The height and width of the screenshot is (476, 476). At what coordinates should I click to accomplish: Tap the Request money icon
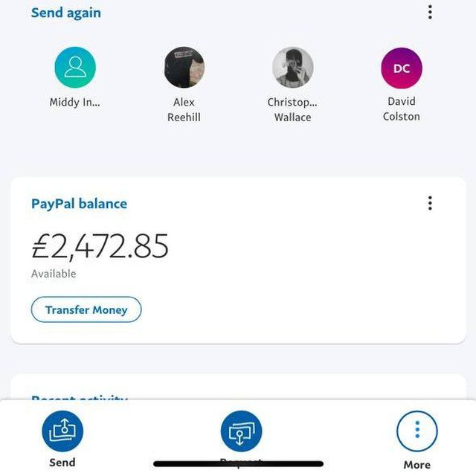pyautogui.click(x=241, y=431)
